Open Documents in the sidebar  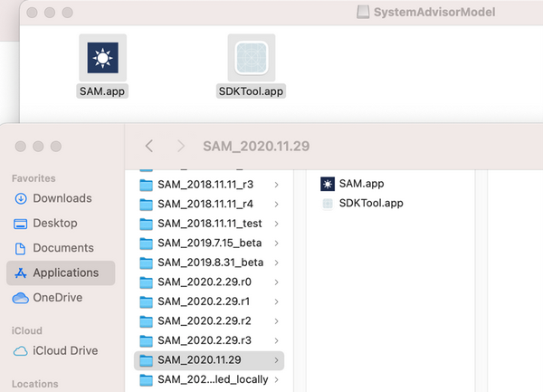click(x=62, y=248)
